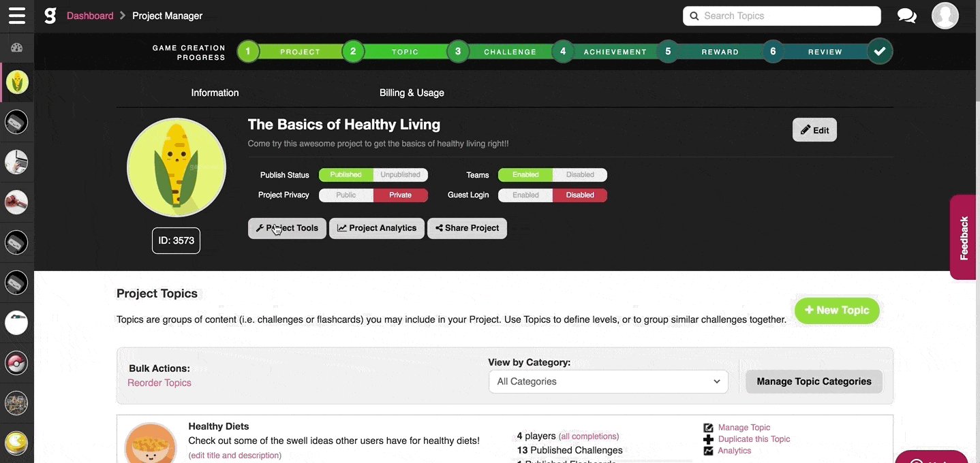
Task: Open the Healthy Diets Analytics link
Action: (x=735, y=451)
